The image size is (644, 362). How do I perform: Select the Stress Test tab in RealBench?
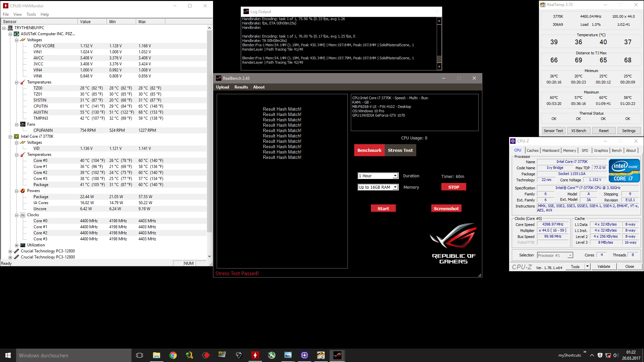click(400, 150)
